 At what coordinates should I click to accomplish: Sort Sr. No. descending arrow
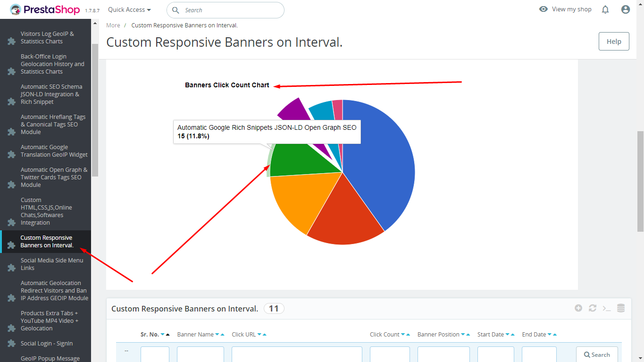[162, 335]
